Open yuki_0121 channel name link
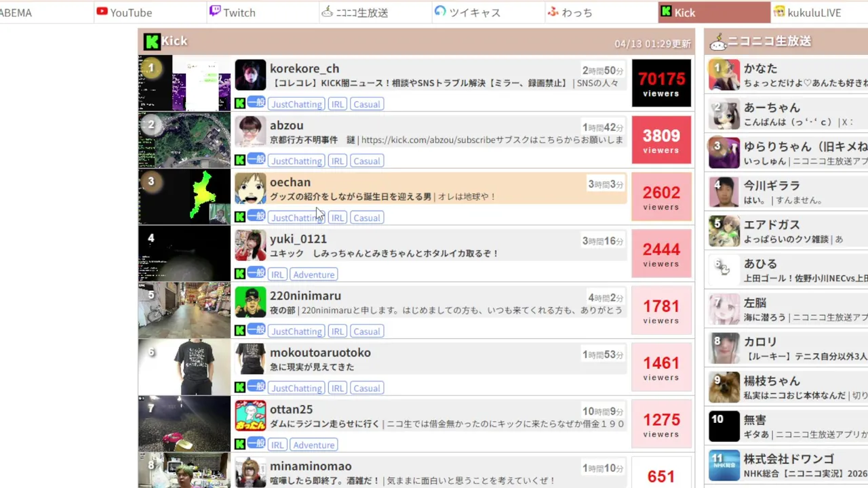 [298, 239]
